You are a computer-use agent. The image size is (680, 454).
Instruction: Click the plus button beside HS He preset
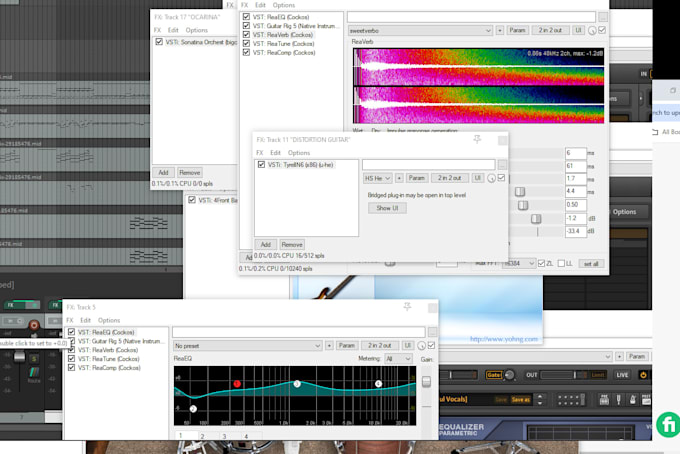tap(399, 178)
